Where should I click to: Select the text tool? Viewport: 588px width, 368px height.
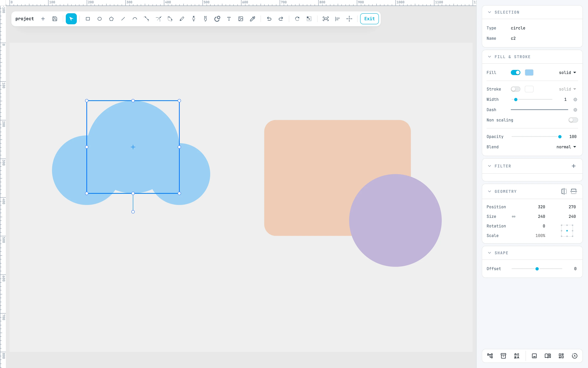coord(229,19)
